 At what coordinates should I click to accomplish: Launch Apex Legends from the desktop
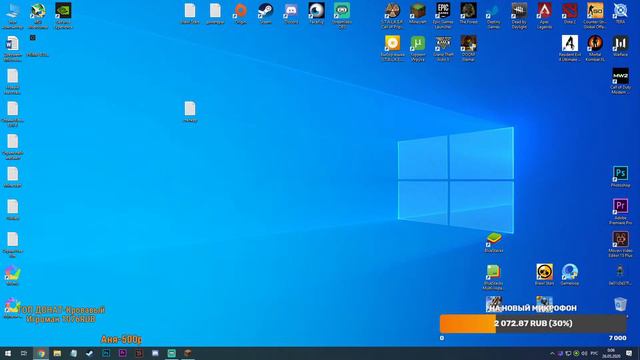544,16
